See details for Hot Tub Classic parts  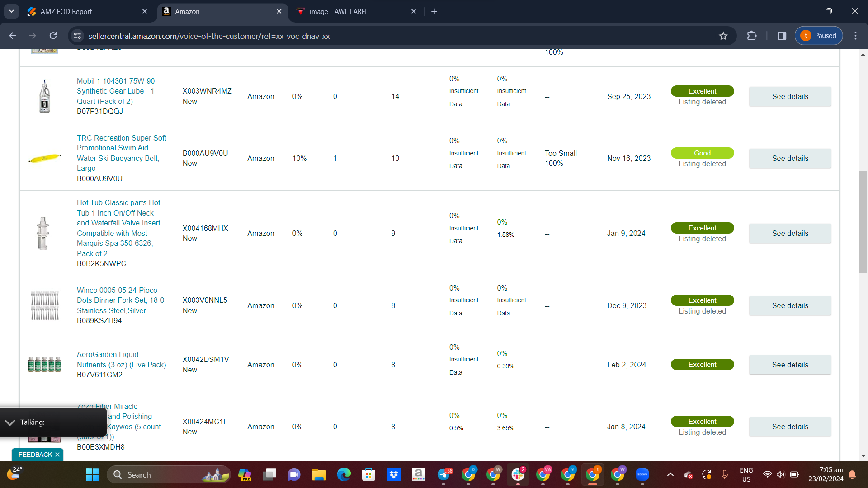pyautogui.click(x=790, y=233)
